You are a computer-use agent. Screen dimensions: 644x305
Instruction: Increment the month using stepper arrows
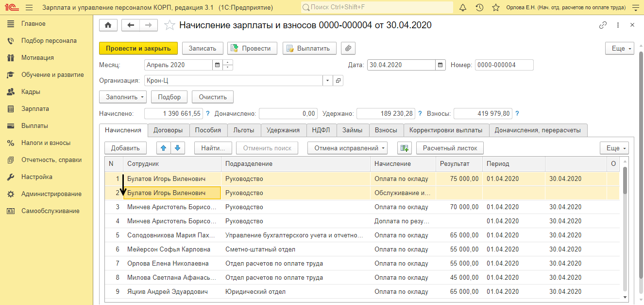pos(228,63)
